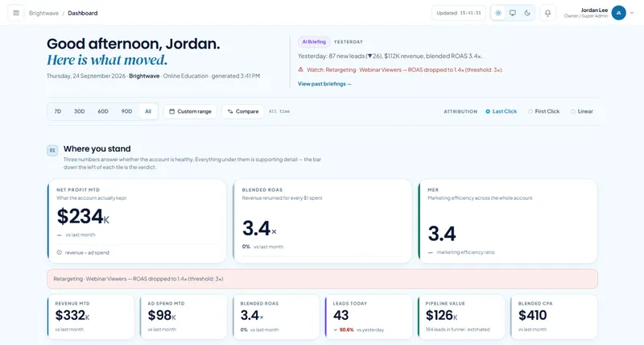Click the All time label
The width and height of the screenshot is (644, 345).
point(279,111)
